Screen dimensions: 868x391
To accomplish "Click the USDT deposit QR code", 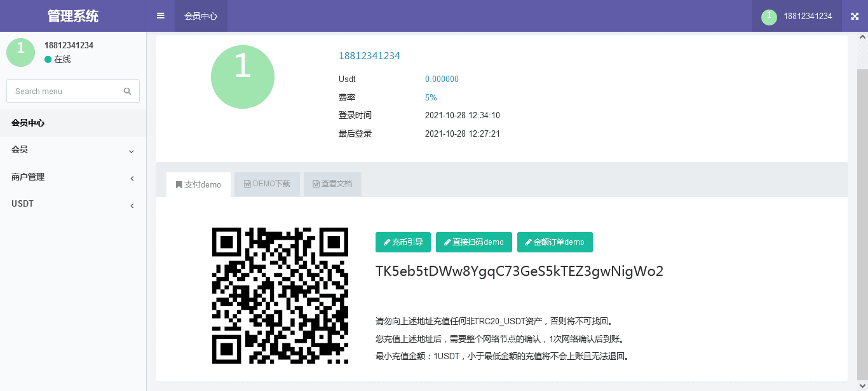I will pyautogui.click(x=280, y=296).
